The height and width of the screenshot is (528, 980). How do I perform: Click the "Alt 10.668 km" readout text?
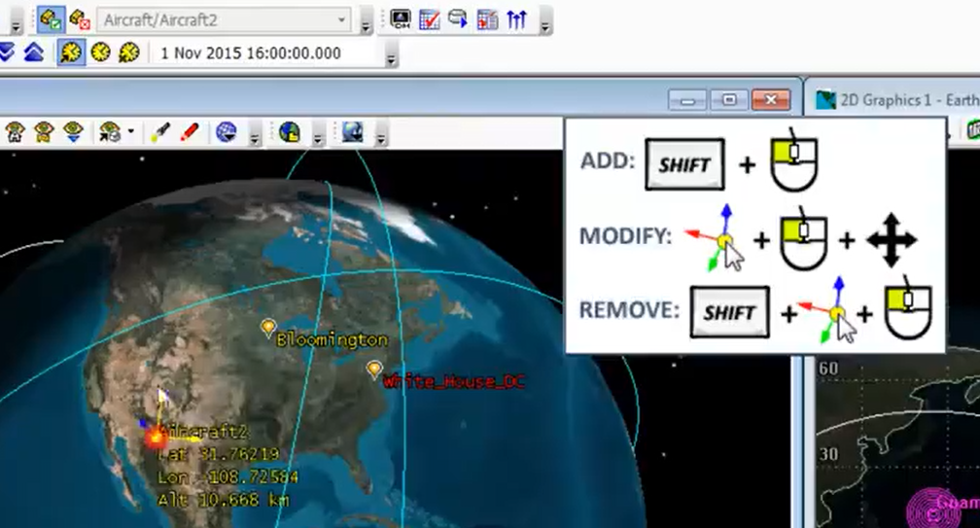coord(224,500)
